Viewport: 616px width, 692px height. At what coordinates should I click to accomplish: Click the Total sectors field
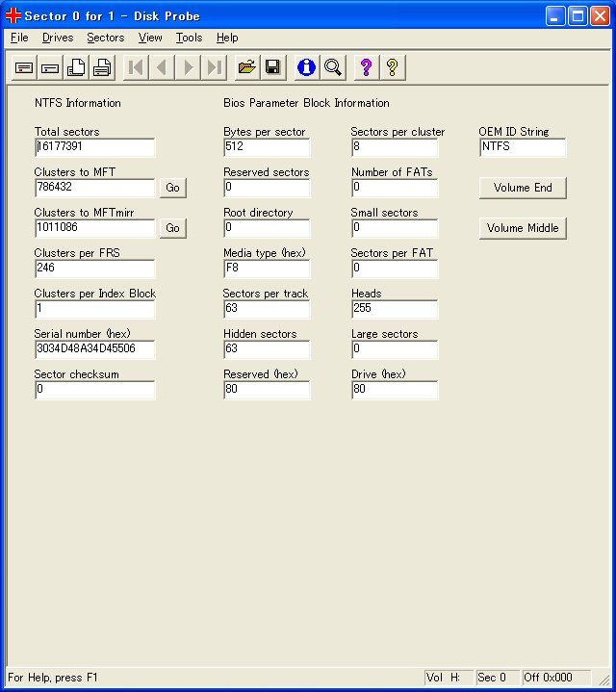tap(95, 147)
